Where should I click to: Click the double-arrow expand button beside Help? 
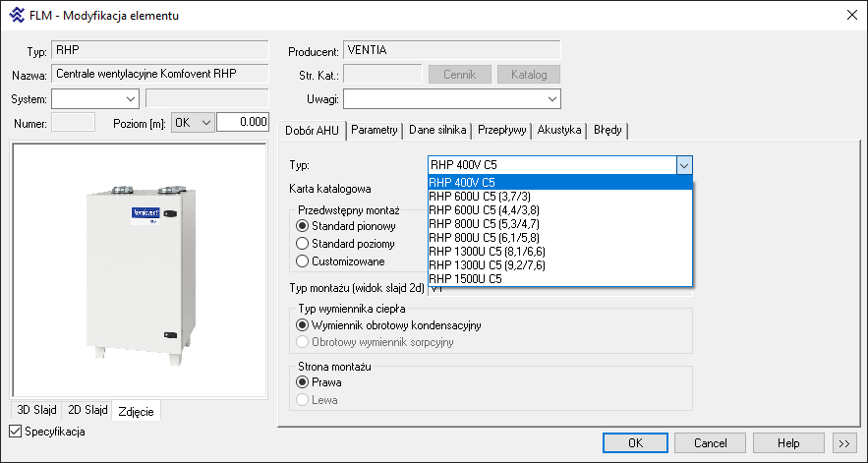[x=843, y=443]
